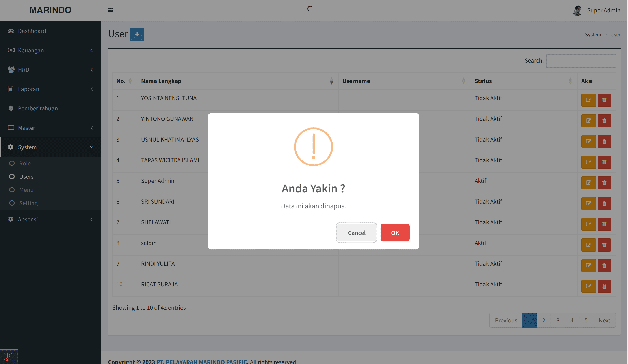Click the Laravel debugbar icon bottom-left

pos(8,357)
